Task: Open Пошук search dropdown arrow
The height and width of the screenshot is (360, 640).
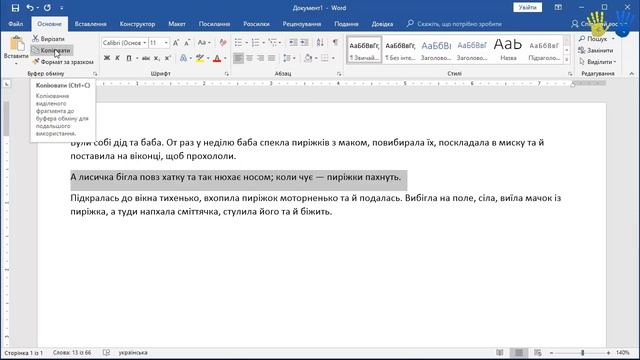Action: click(x=613, y=39)
